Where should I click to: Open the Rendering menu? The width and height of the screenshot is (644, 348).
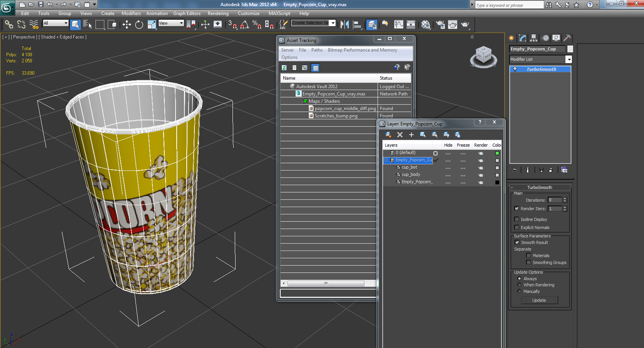point(218,13)
